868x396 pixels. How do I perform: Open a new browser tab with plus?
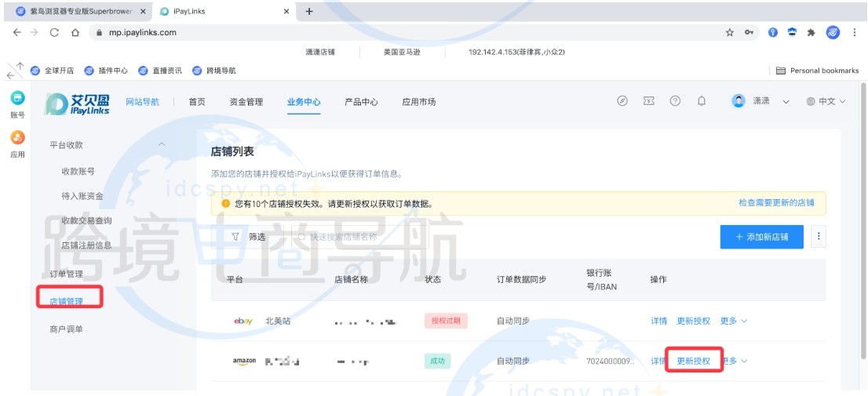tap(309, 11)
